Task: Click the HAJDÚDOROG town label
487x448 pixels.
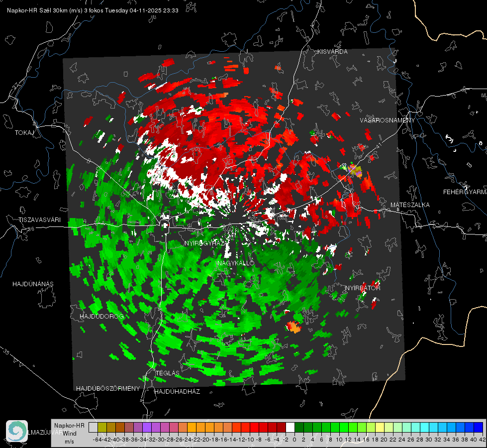Action: (x=102, y=316)
